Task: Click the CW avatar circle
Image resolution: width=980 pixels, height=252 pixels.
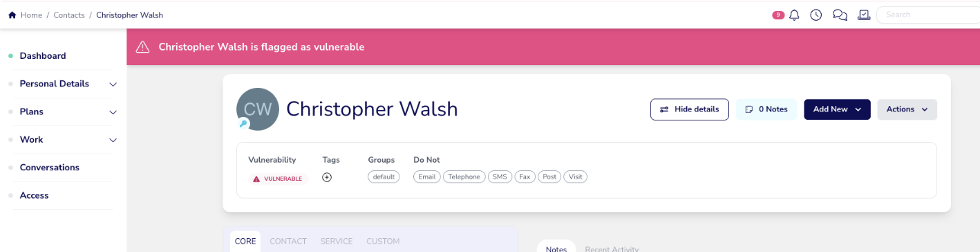Action: pos(258,109)
